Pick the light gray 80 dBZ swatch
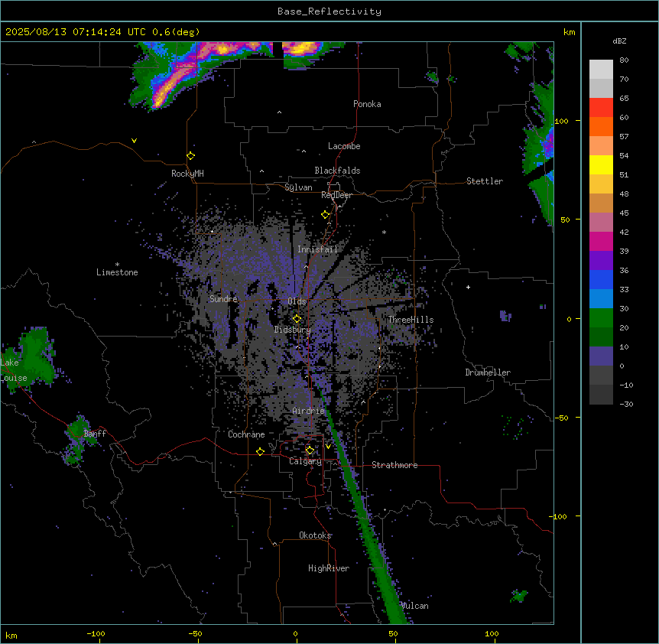The width and height of the screenshot is (659, 644). [601, 70]
